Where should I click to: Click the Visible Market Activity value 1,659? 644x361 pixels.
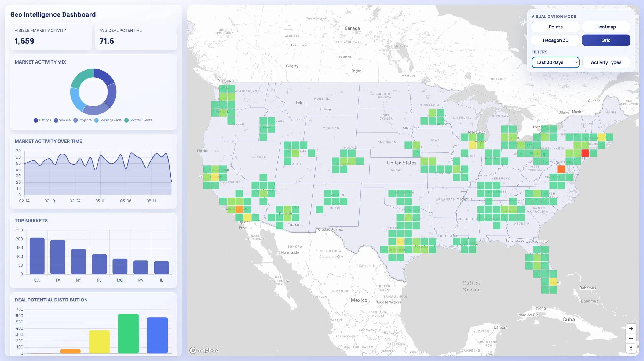24,41
